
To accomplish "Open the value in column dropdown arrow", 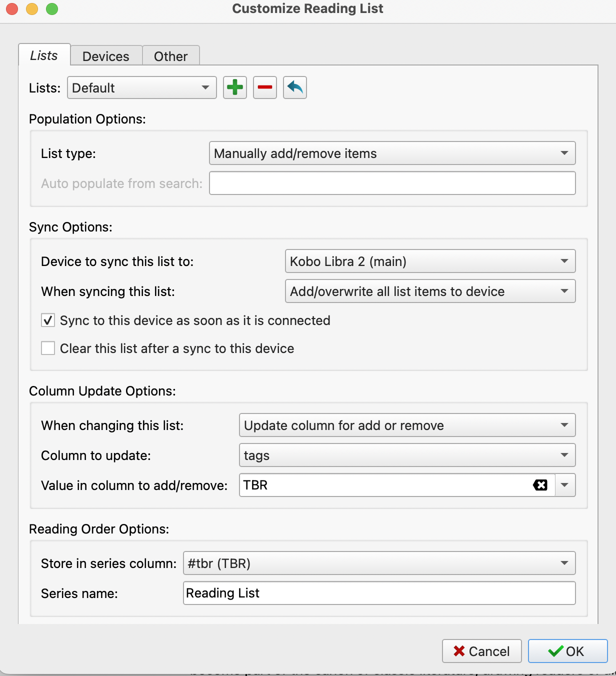I will [x=565, y=485].
